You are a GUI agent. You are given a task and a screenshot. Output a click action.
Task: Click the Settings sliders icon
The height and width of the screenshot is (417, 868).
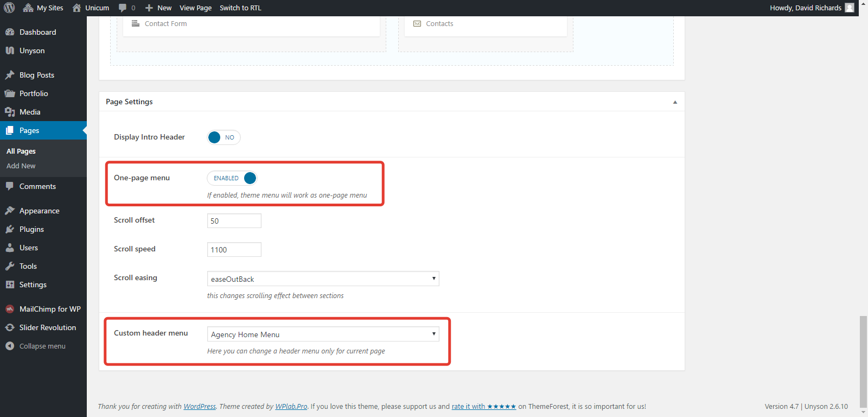[x=10, y=285]
